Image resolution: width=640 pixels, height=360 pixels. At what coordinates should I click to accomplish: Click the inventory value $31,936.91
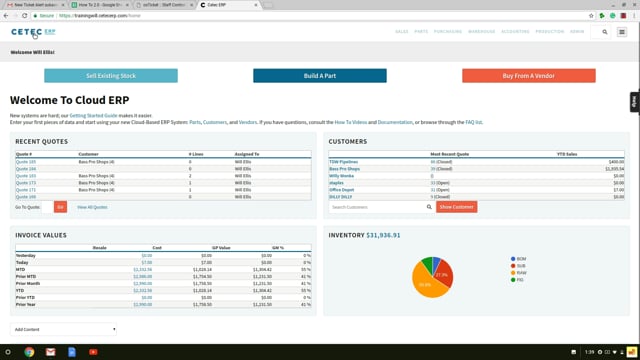pyautogui.click(x=383, y=235)
